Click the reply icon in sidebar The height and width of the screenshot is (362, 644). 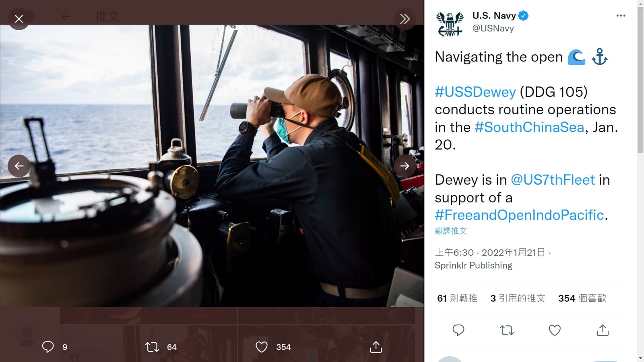tap(458, 330)
